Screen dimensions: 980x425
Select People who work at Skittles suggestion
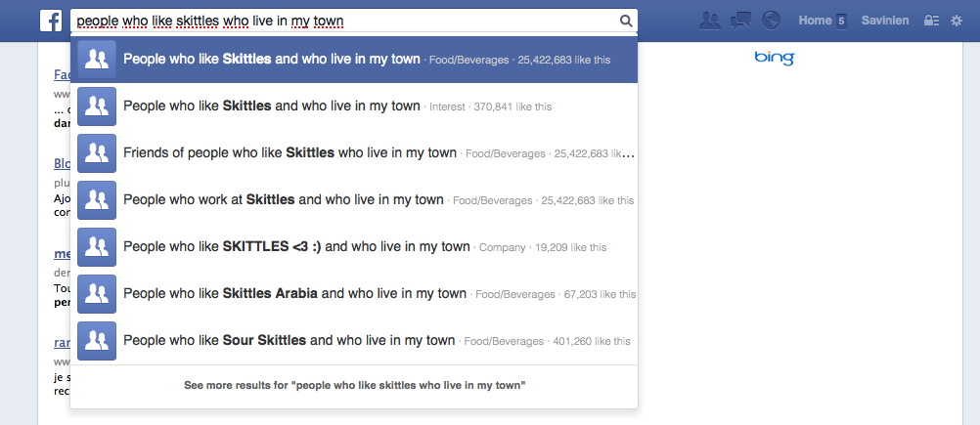[354, 200]
